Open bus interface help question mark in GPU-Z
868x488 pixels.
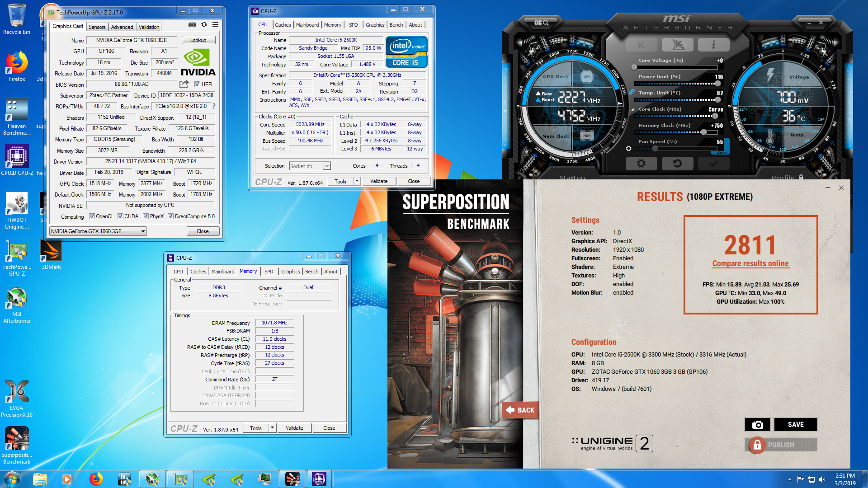[x=214, y=106]
